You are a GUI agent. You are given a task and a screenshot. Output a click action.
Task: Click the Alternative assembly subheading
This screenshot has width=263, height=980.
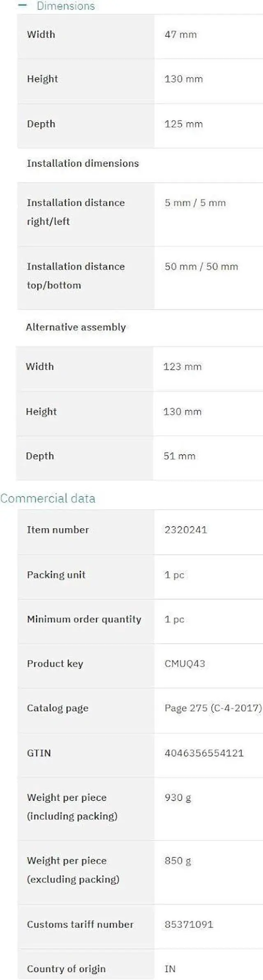pos(76,327)
